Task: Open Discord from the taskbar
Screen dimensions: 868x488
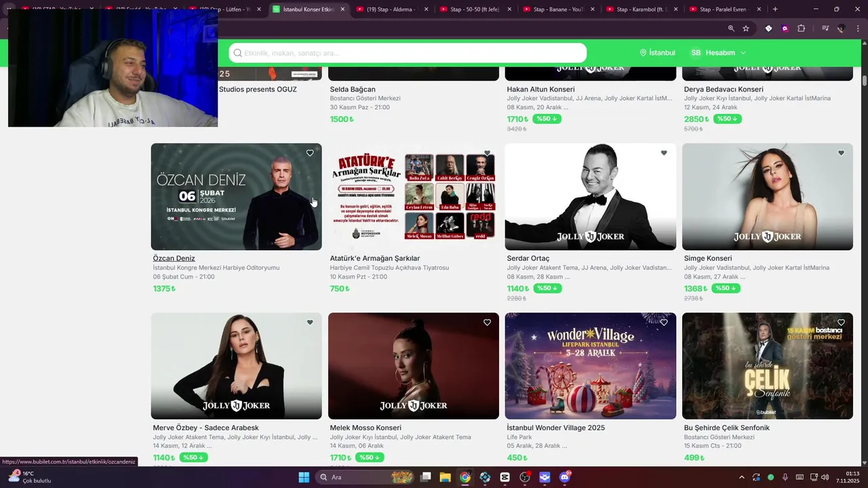Action: [565, 477]
